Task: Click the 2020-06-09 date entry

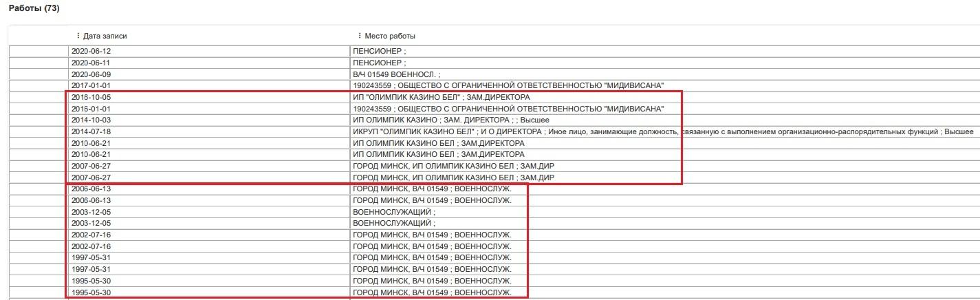Action: (x=91, y=74)
